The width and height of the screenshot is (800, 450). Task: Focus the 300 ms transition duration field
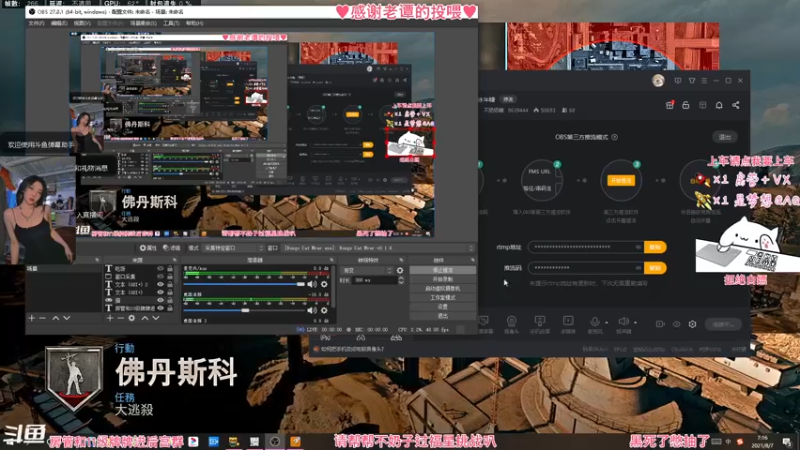(375, 280)
